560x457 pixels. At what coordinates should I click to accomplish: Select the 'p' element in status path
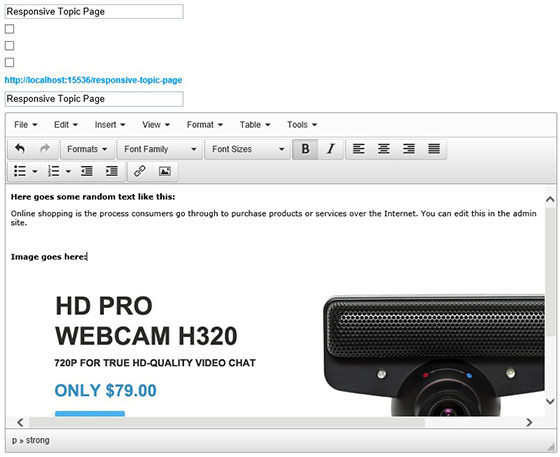[x=14, y=441]
